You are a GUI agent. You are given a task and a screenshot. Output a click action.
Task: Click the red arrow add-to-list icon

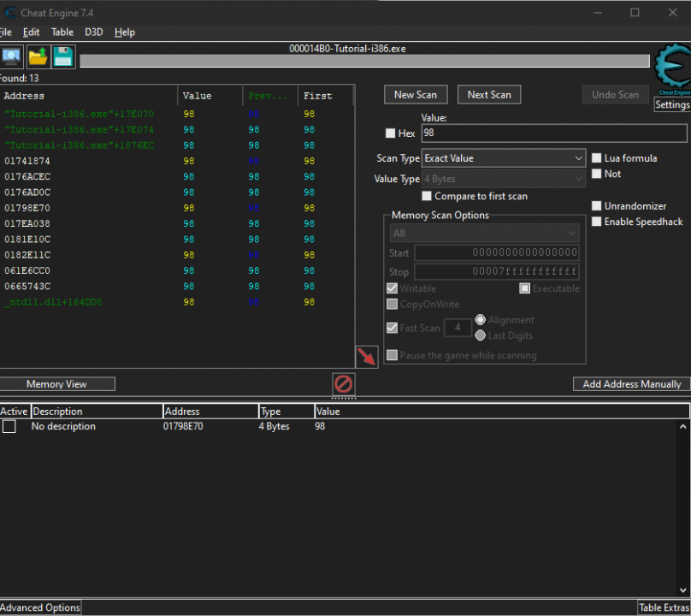pos(367,358)
